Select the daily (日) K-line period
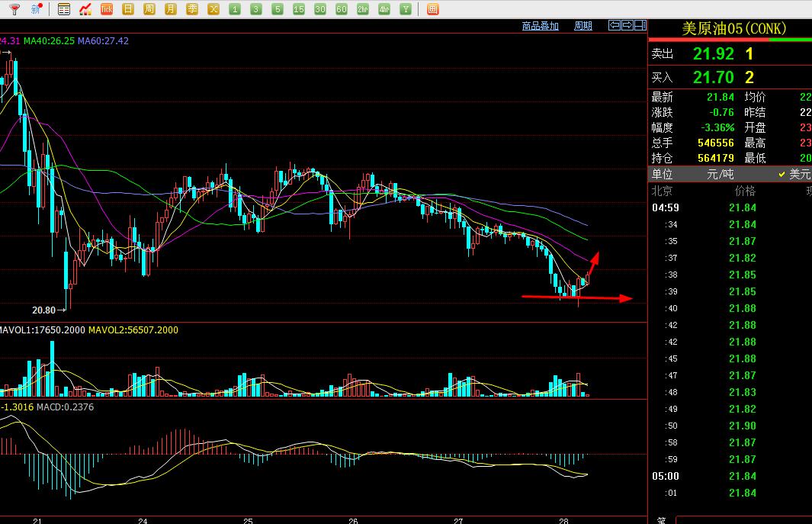Image resolution: width=812 pixels, height=524 pixels. click(128, 9)
